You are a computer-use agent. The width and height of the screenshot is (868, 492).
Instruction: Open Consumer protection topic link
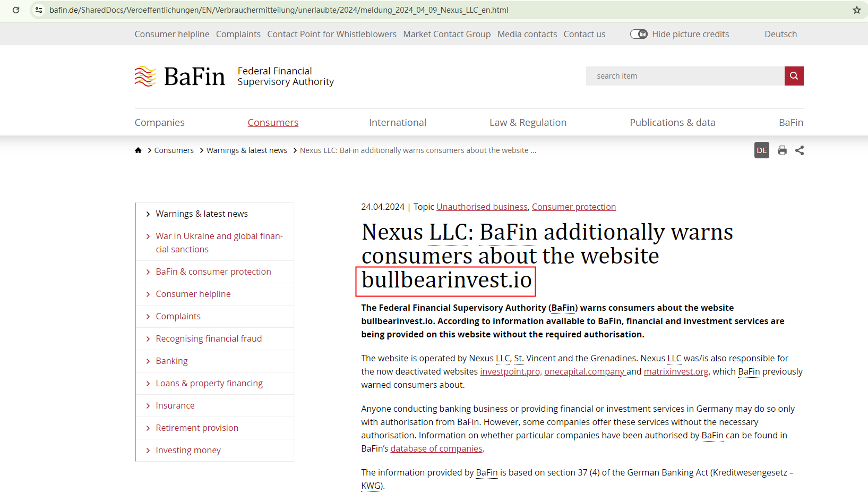coord(574,207)
